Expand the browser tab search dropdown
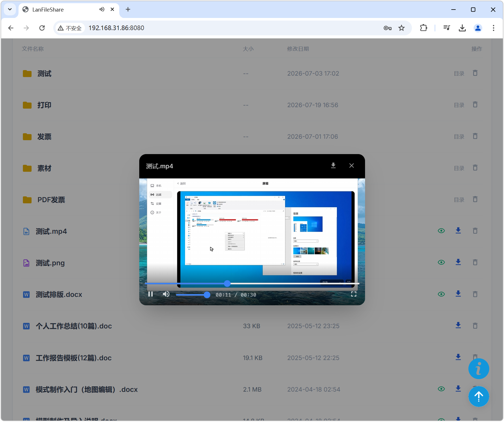 tap(10, 9)
